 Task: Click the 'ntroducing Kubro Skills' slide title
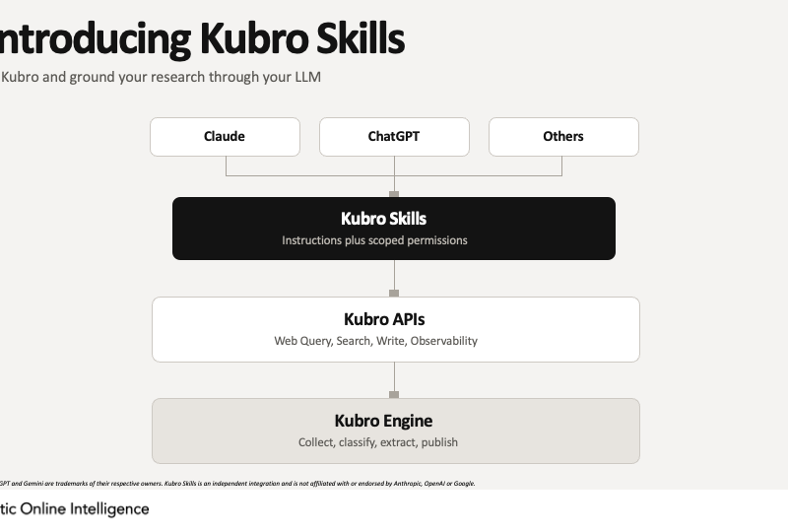[202, 38]
